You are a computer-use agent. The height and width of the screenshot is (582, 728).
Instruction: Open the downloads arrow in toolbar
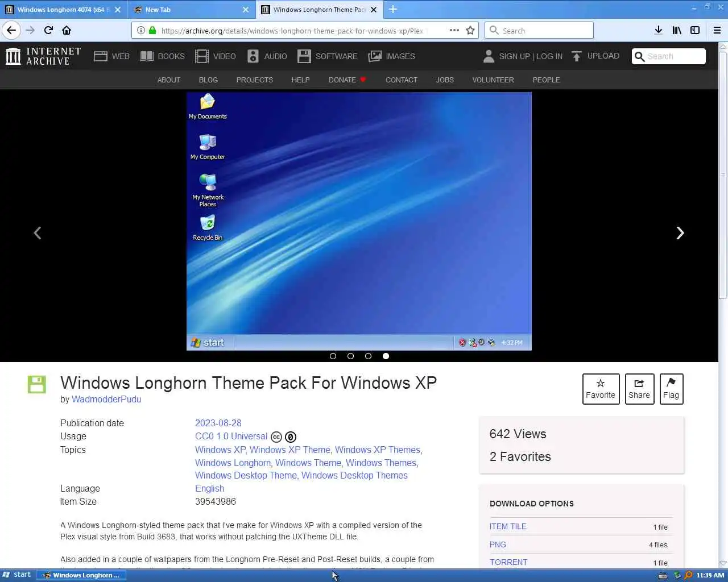coord(658,30)
